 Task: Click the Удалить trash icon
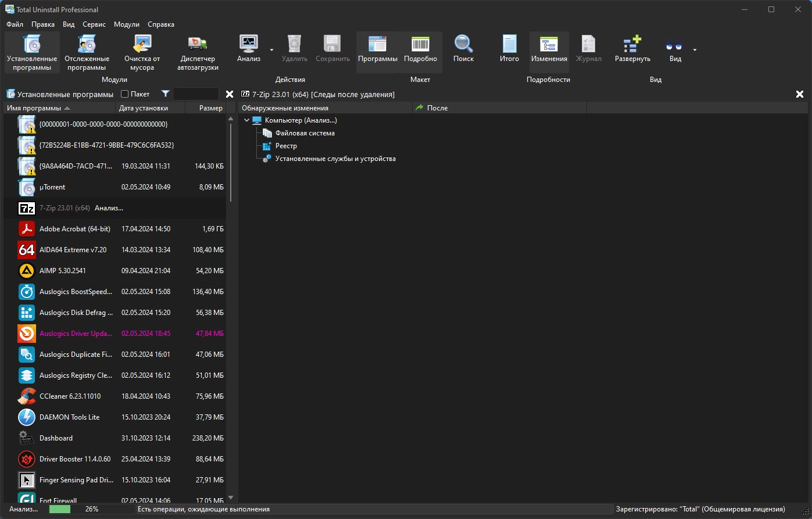[x=295, y=44]
